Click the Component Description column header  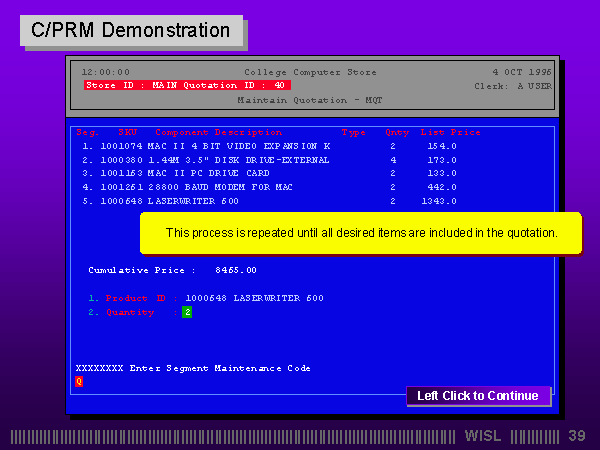[x=218, y=132]
